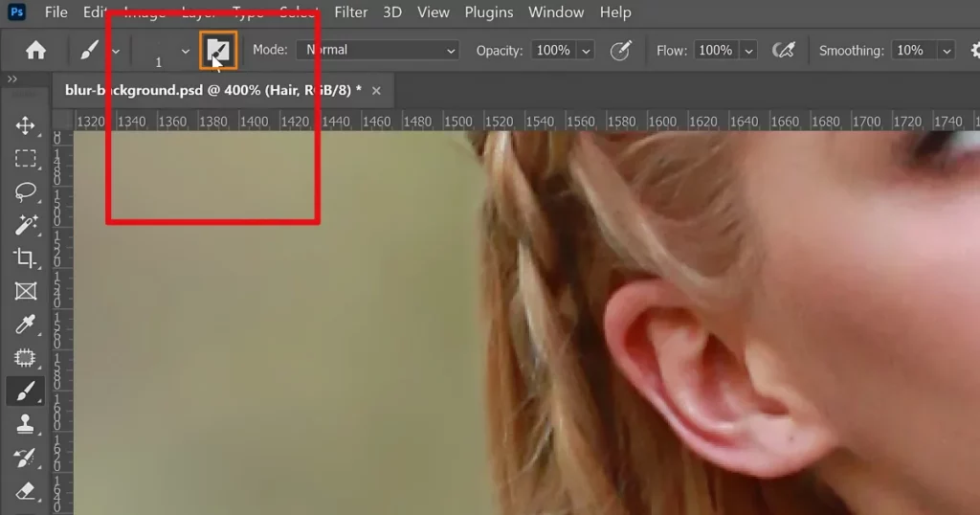The width and height of the screenshot is (980, 515).
Task: Click the Smoothing 10% field
Action: pyautogui.click(x=914, y=50)
